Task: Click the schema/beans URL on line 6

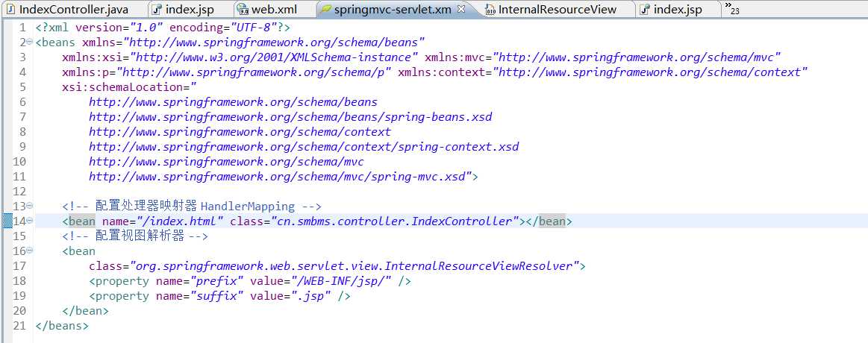Action: point(233,102)
